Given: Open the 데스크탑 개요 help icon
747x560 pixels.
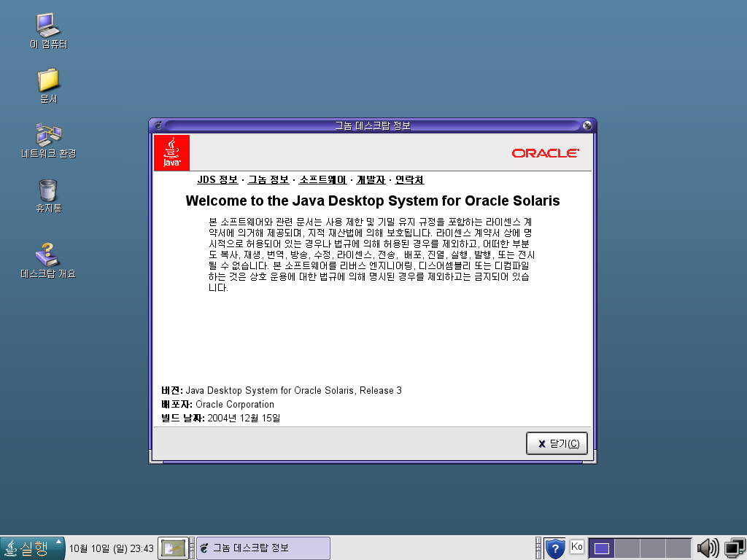Looking at the screenshot, I should [x=48, y=255].
